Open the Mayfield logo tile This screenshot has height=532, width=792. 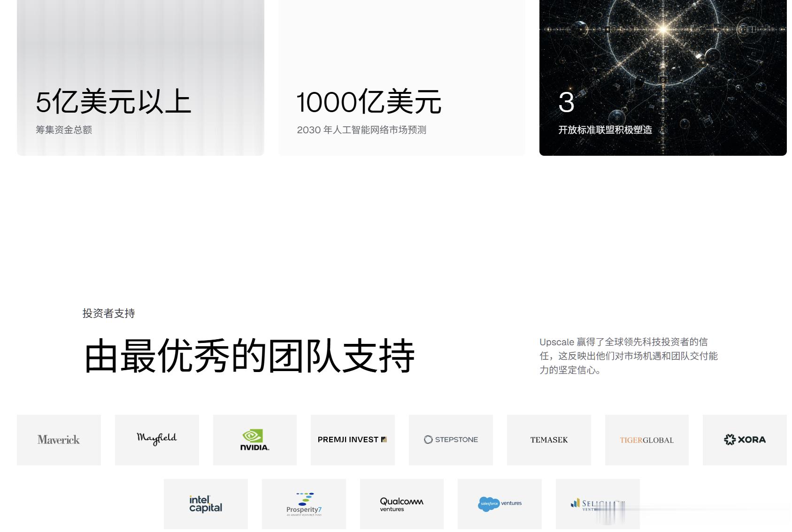pos(157,440)
